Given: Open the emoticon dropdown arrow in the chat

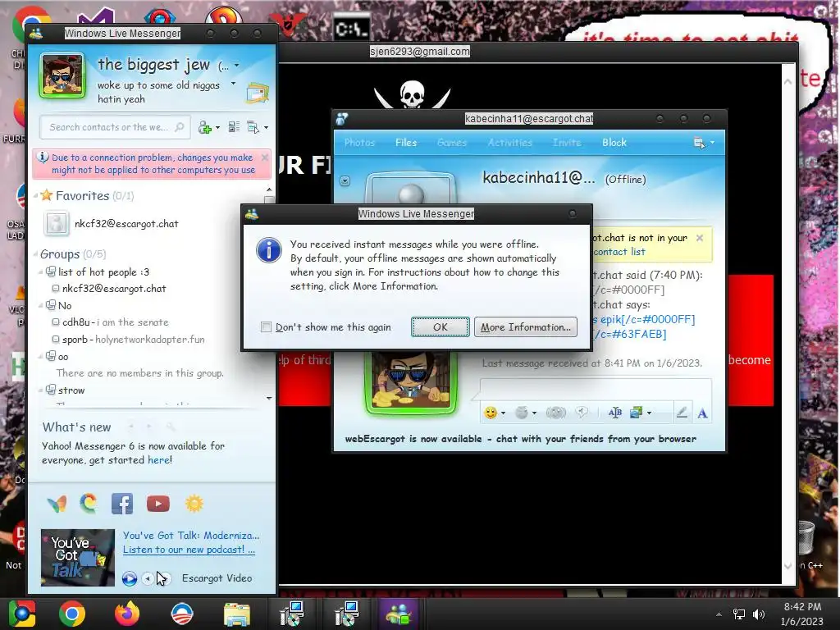Looking at the screenshot, I should click(503, 413).
